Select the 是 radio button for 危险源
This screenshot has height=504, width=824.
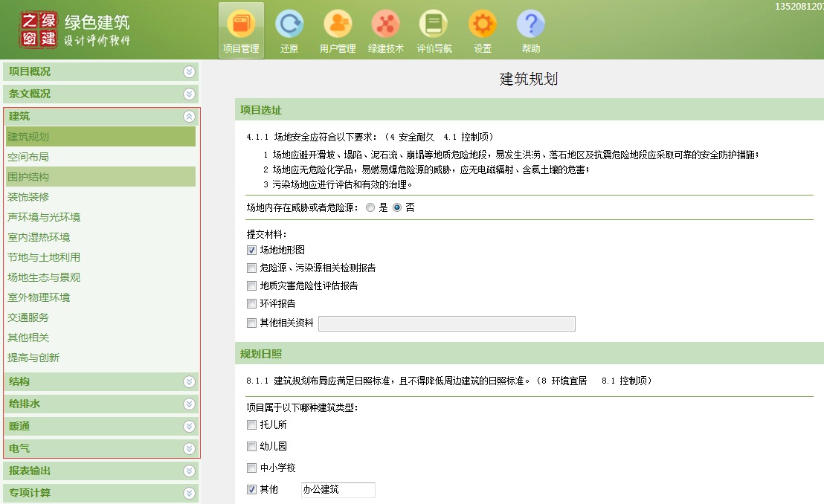click(370, 208)
